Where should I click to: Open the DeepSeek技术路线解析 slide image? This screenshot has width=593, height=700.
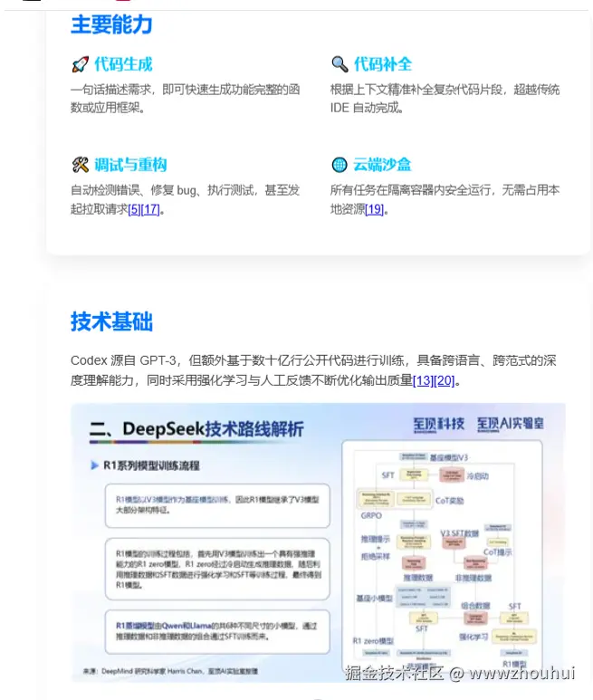click(318, 542)
